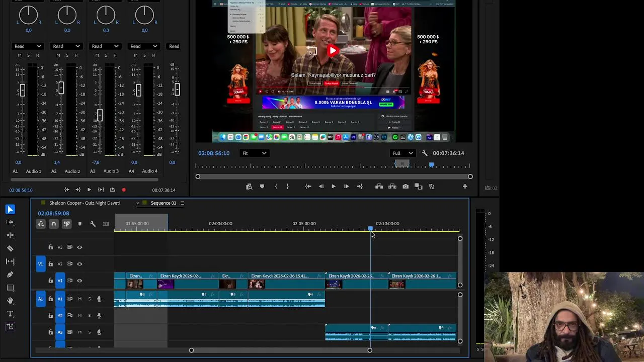This screenshot has width=644, height=362.
Task: Mute Audio 1 in the mixer
Action: pyautogui.click(x=20, y=55)
